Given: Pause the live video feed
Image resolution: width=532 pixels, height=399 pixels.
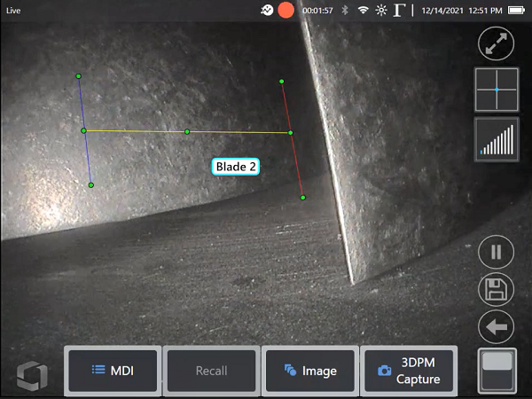Looking at the screenshot, I should coord(496,252).
